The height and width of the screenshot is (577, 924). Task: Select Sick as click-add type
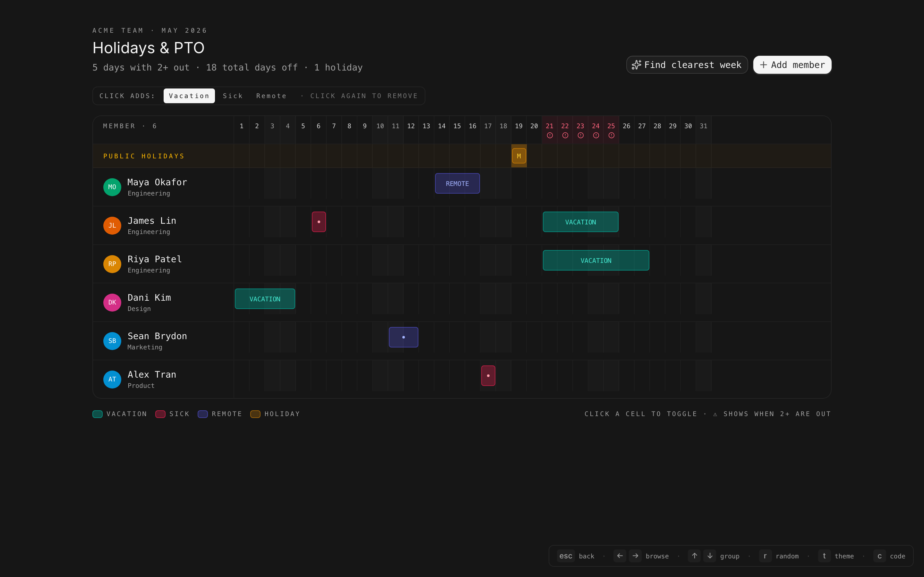233,96
